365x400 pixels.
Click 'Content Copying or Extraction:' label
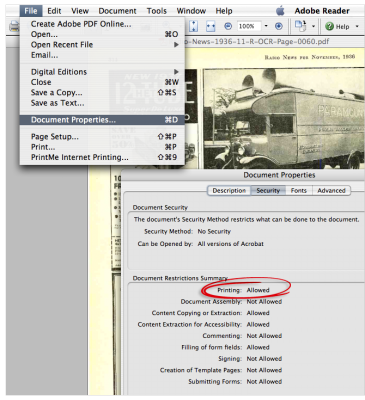pos(197,313)
